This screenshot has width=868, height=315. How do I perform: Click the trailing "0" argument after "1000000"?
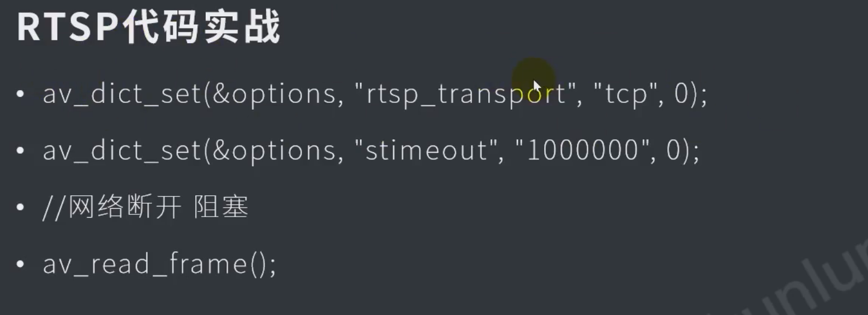click(x=673, y=152)
